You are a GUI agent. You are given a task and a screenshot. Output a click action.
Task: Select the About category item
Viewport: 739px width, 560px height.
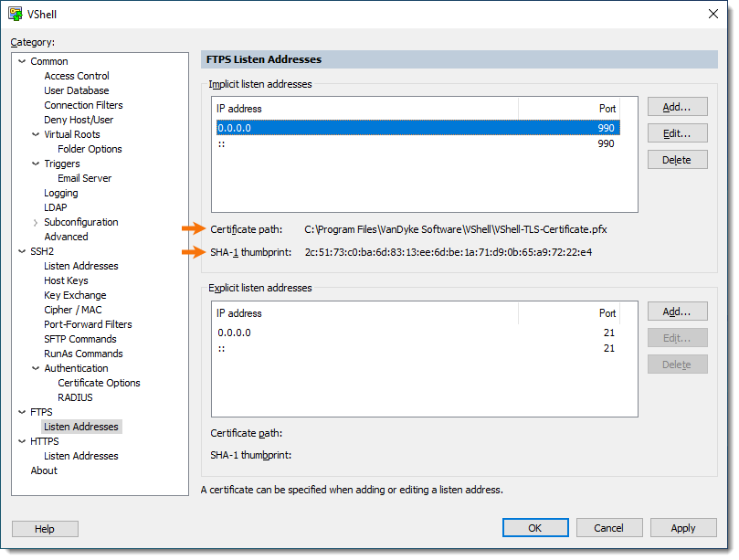click(44, 470)
